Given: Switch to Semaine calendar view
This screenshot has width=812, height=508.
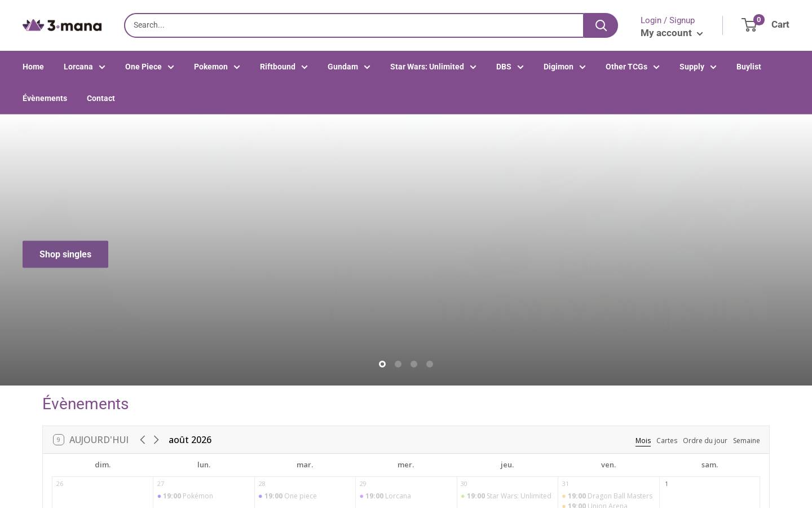Looking at the screenshot, I should pos(746,441).
